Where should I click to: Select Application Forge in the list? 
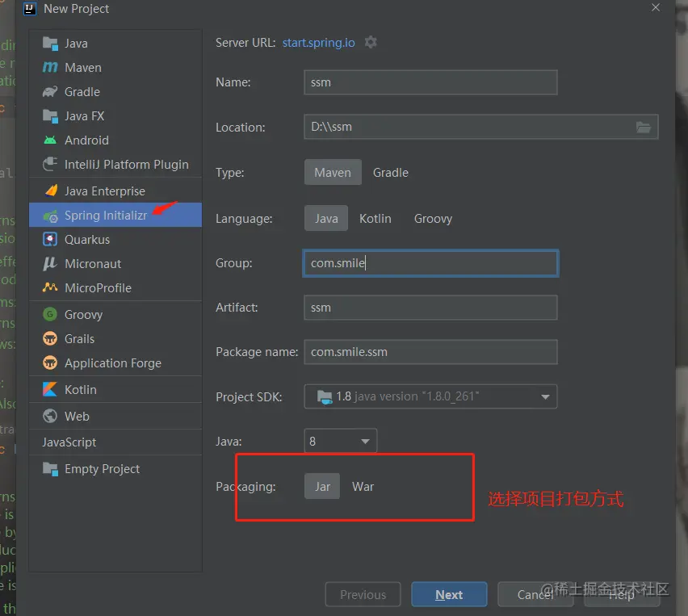tap(115, 362)
